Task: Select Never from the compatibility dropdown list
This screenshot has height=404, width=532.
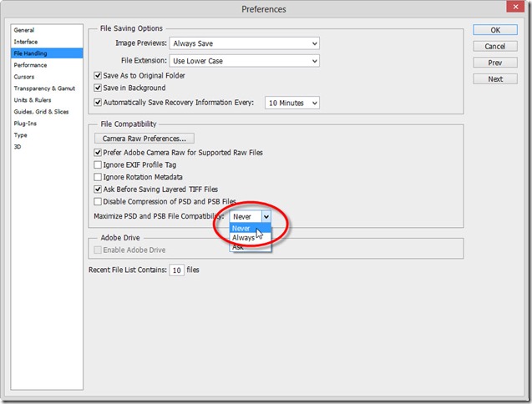Action: (242, 228)
